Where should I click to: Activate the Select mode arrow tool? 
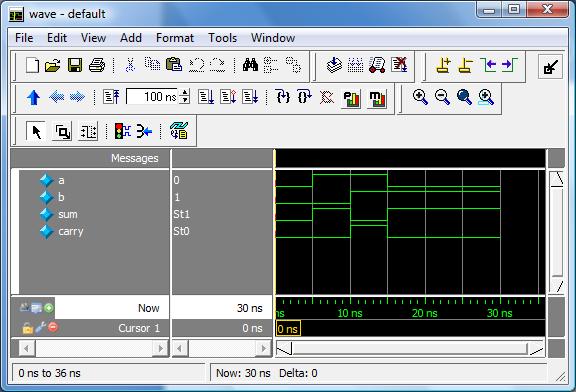(x=36, y=131)
